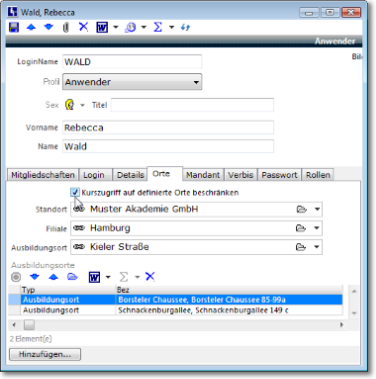
Task: Switch to the Mandant tab
Action: coord(203,175)
